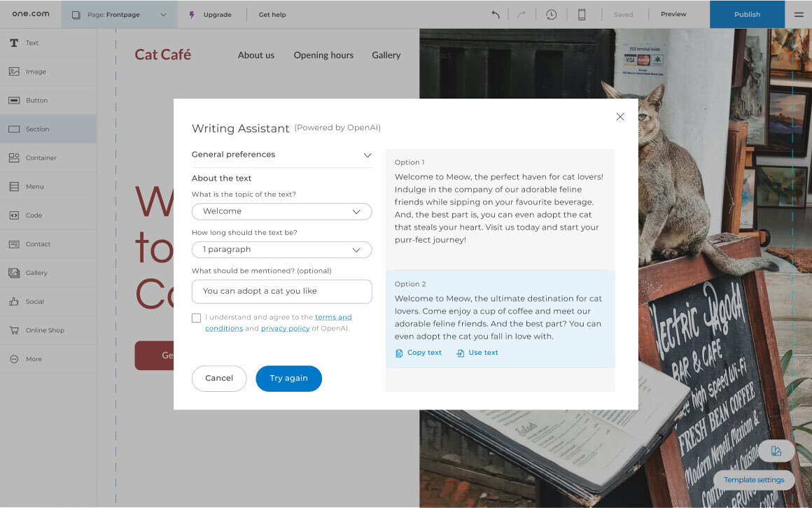Click Get help in top bar
The image size is (812, 508).
272,15
